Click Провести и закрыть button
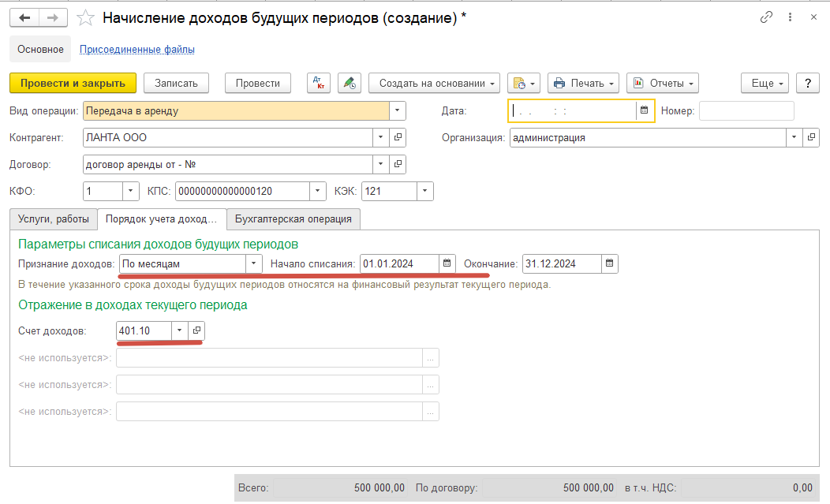 click(x=73, y=83)
